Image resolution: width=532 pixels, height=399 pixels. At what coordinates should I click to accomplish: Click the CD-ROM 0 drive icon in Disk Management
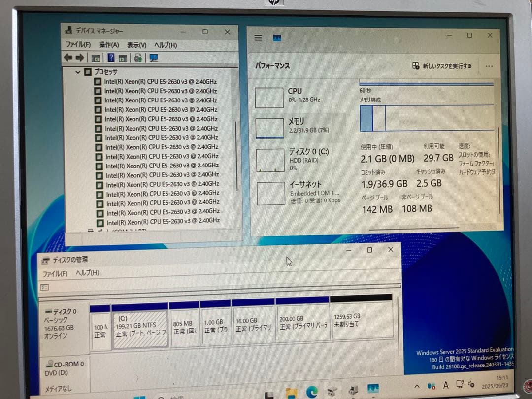50,364
